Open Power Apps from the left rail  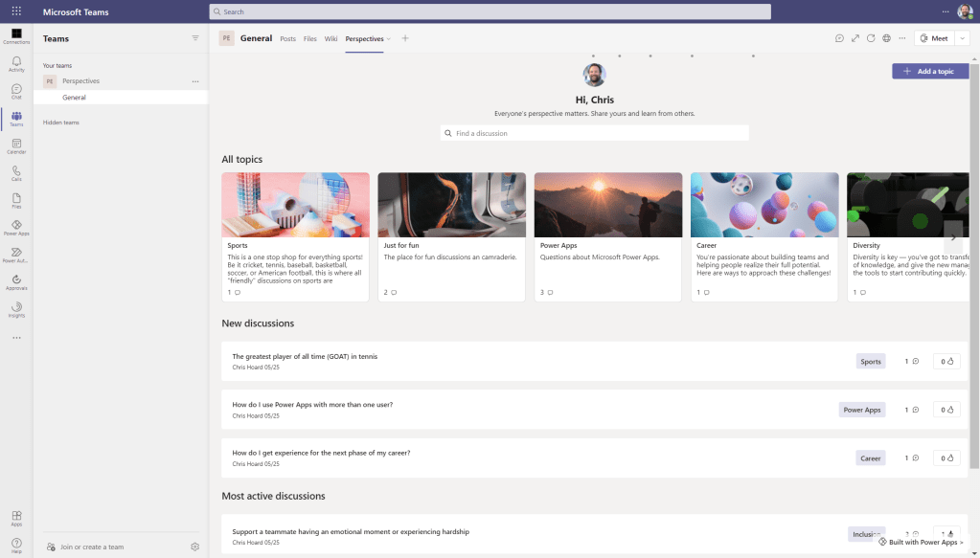(x=16, y=228)
